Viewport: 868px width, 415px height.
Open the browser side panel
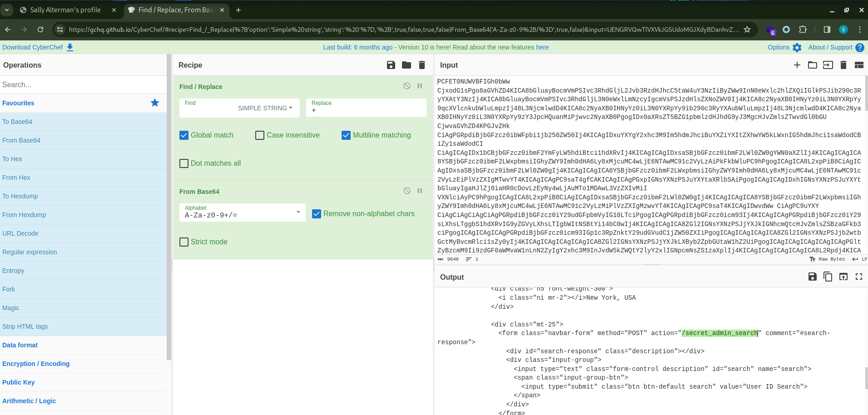pyautogui.click(x=827, y=30)
